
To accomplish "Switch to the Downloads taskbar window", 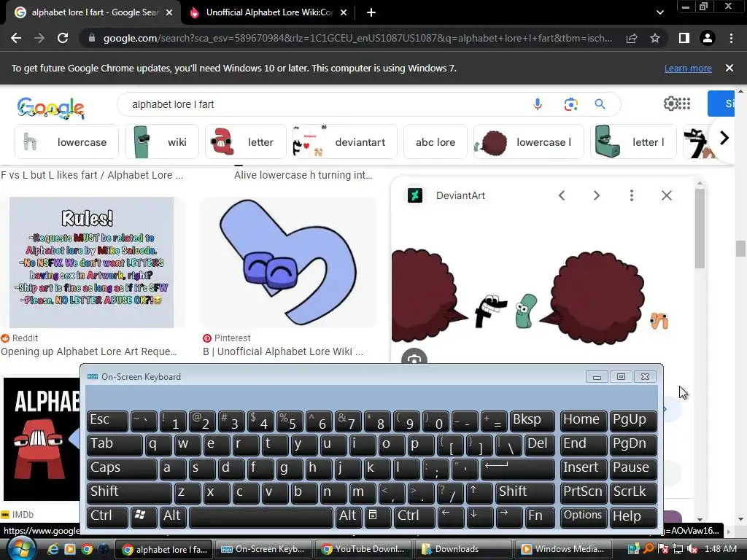I will [463, 549].
